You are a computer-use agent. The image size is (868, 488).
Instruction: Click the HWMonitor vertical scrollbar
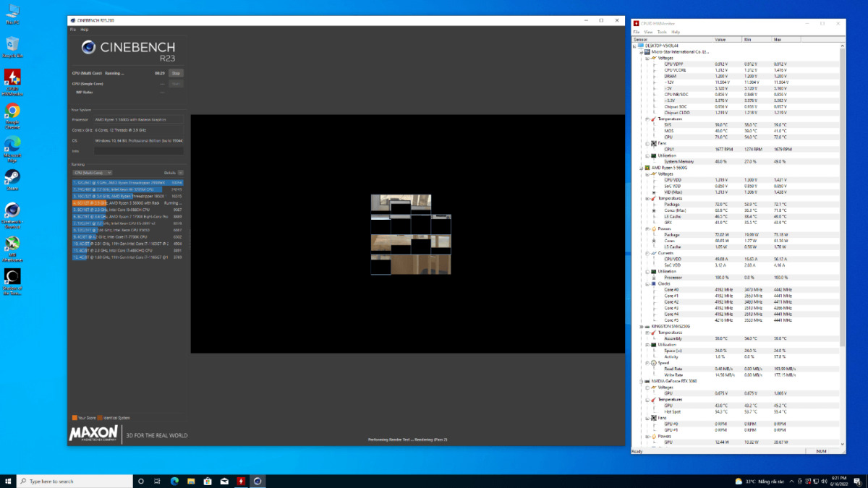pos(842,217)
